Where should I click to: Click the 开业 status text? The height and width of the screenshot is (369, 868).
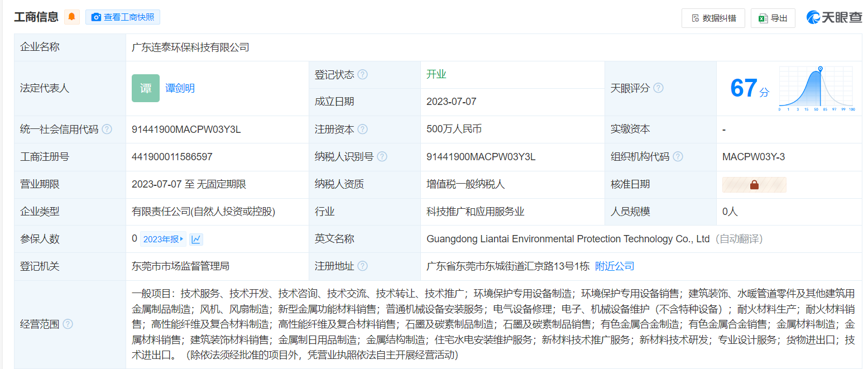pyautogui.click(x=437, y=74)
